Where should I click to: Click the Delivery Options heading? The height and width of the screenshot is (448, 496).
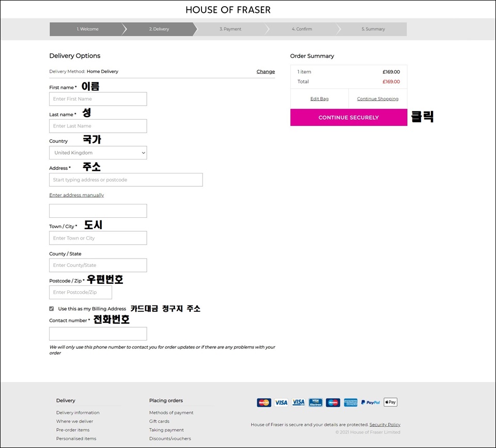[74, 56]
